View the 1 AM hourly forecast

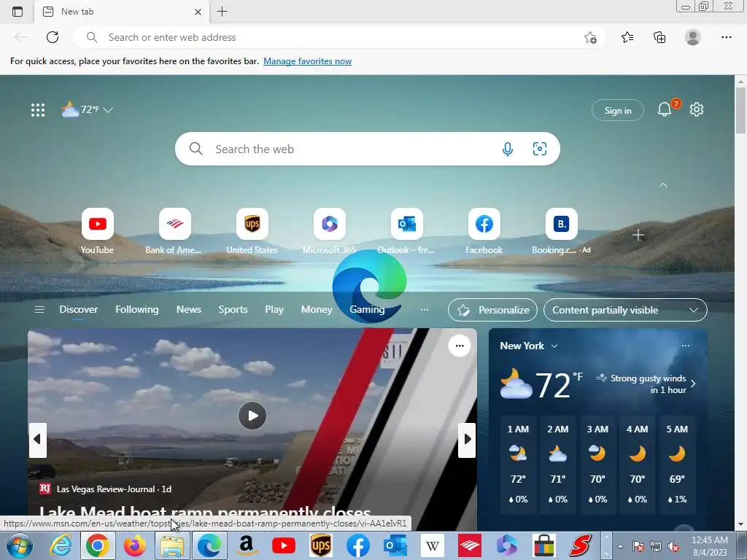click(518, 464)
